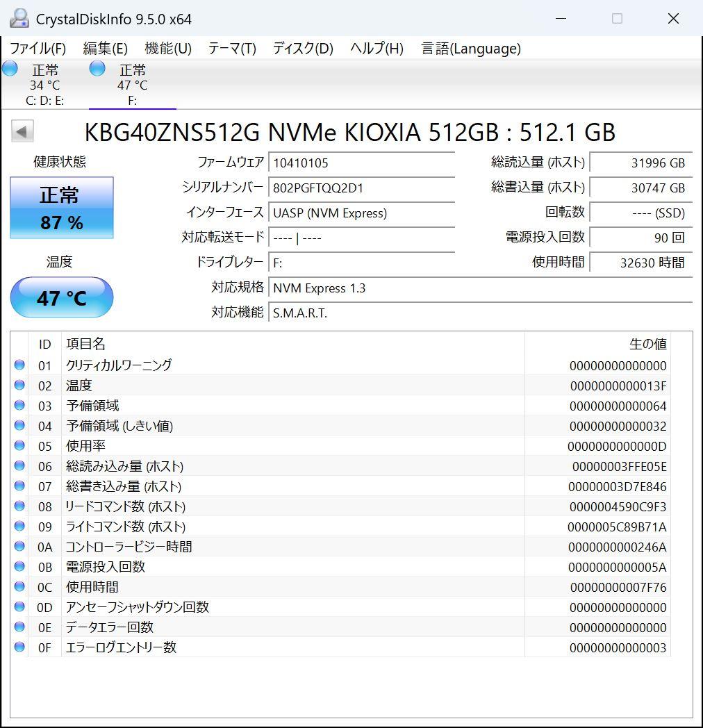Screen dimensions: 703x728
Task: Click raw value 0000000000013F
Action: (618, 386)
